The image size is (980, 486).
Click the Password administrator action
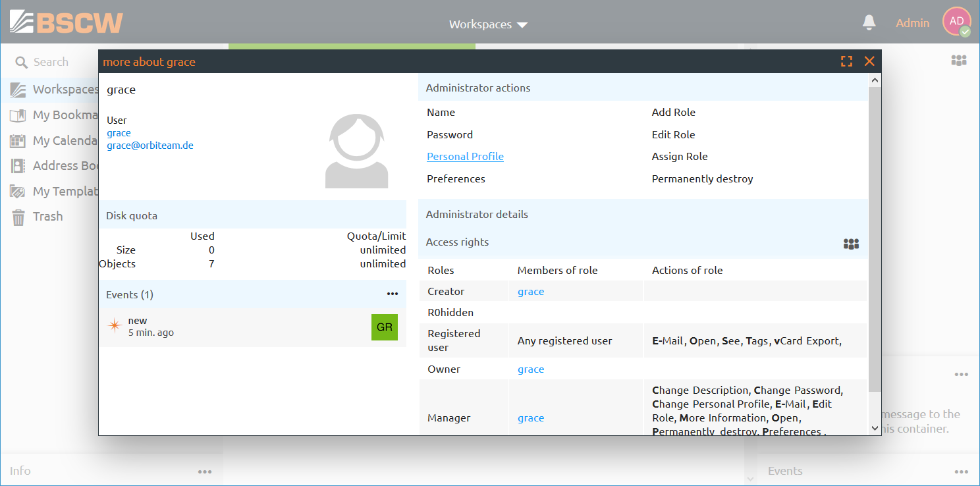pos(450,134)
